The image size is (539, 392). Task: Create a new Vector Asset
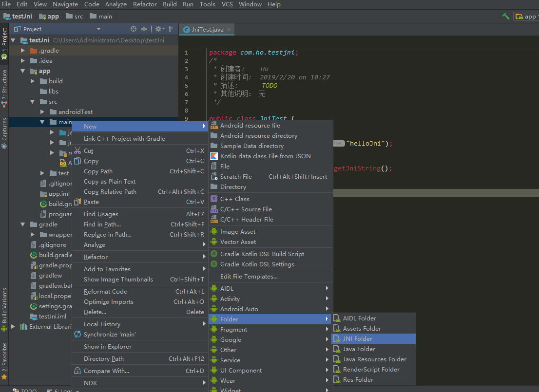(270, 242)
